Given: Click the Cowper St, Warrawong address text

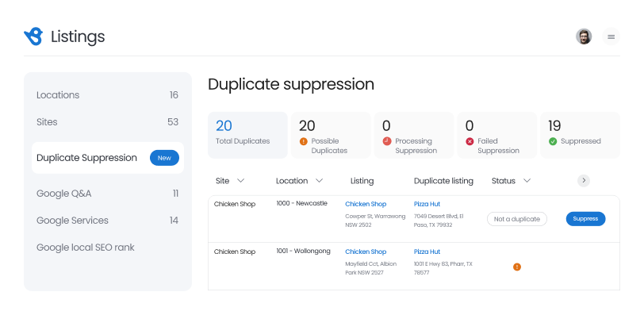Looking at the screenshot, I should tap(375, 221).
